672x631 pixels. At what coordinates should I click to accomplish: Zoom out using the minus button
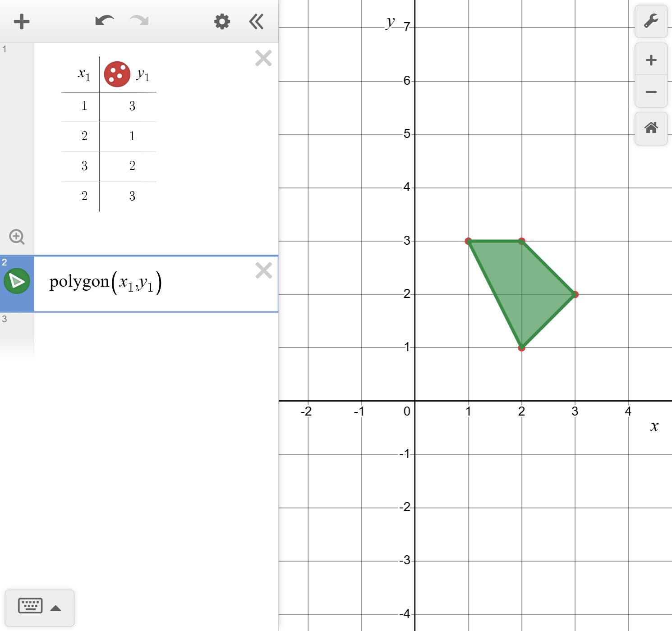(651, 92)
